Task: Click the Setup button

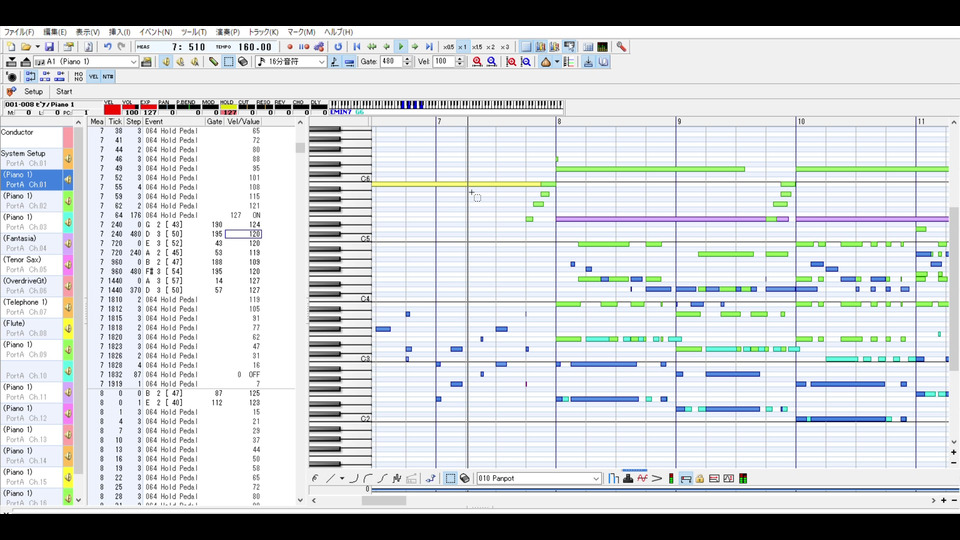Action: tap(33, 92)
